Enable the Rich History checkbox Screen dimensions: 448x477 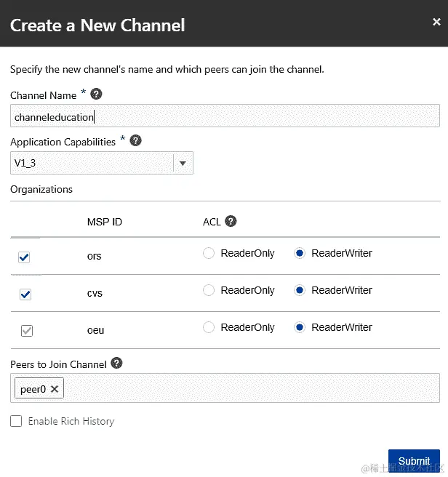16,421
